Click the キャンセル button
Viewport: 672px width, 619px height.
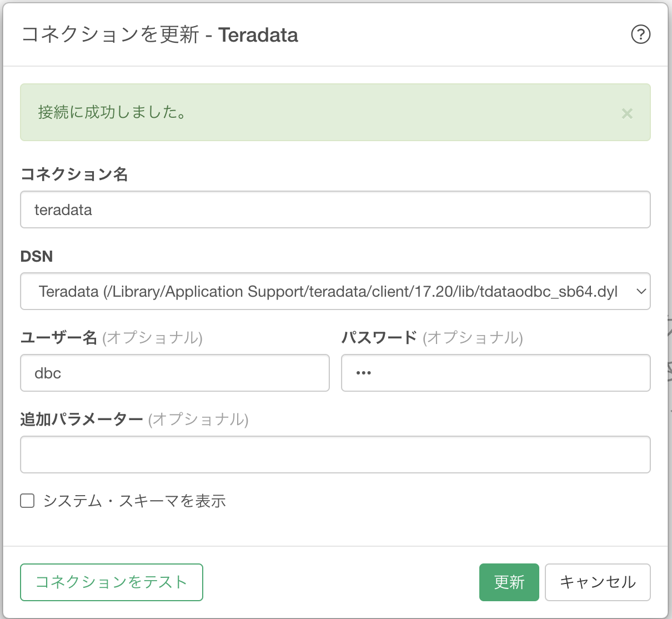tap(598, 582)
